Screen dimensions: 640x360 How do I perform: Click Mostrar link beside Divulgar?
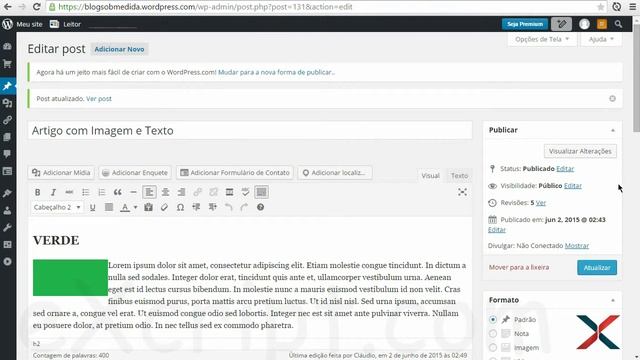point(577,246)
